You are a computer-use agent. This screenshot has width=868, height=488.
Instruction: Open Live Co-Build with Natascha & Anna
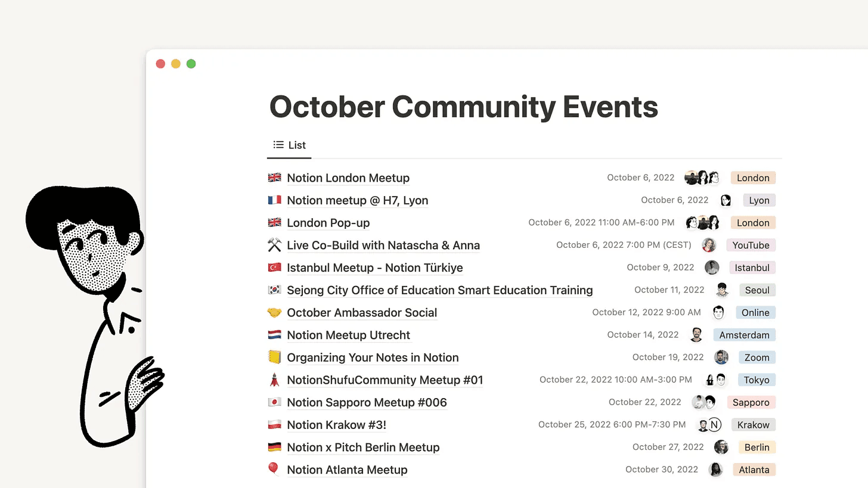tap(383, 245)
